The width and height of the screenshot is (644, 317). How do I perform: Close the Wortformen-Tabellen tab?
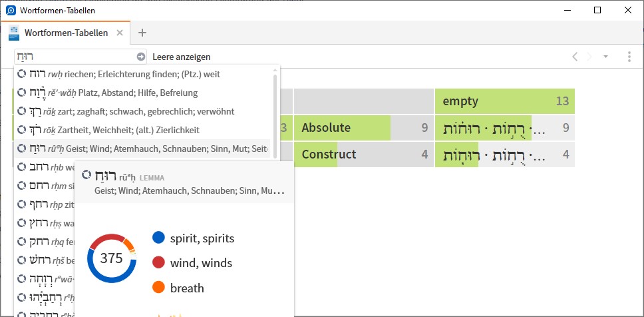pos(120,33)
